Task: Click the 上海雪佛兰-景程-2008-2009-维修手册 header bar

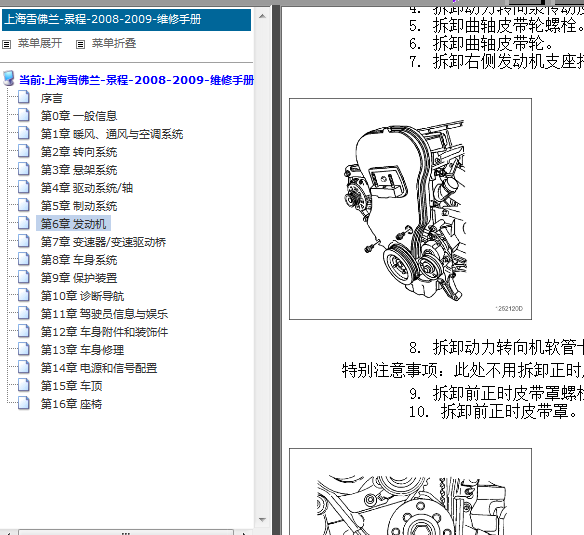Action: (x=126, y=19)
